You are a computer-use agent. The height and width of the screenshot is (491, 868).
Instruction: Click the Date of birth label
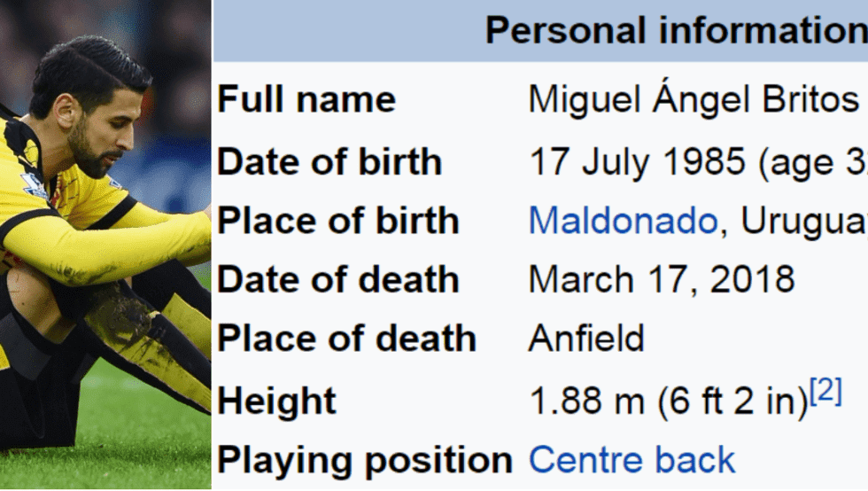329,161
